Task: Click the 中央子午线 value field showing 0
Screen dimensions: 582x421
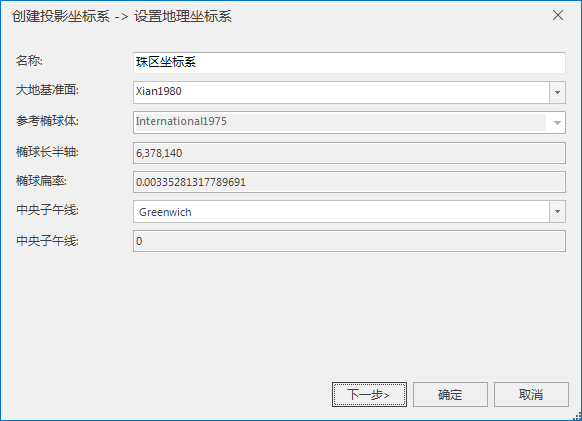Action: click(349, 241)
